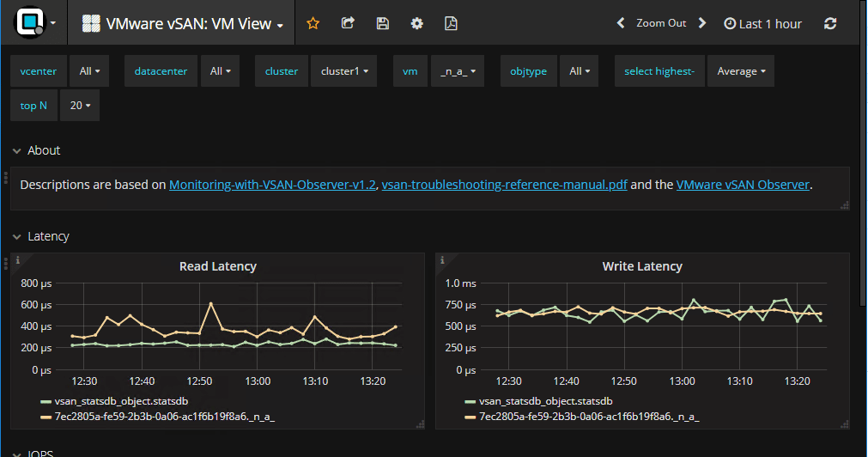868x457 pixels.
Task: Click Read Latency panel title
Action: coord(217,266)
